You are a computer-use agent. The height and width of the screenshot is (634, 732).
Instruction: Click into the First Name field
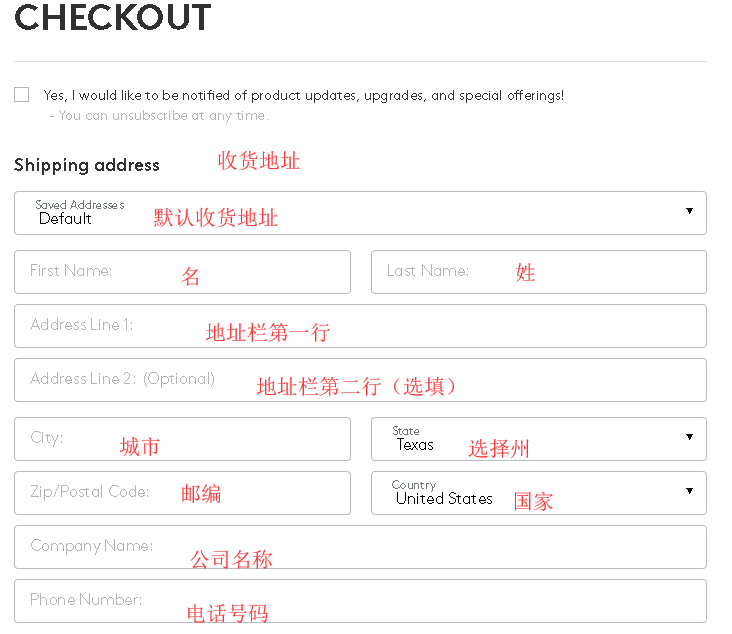(182, 272)
